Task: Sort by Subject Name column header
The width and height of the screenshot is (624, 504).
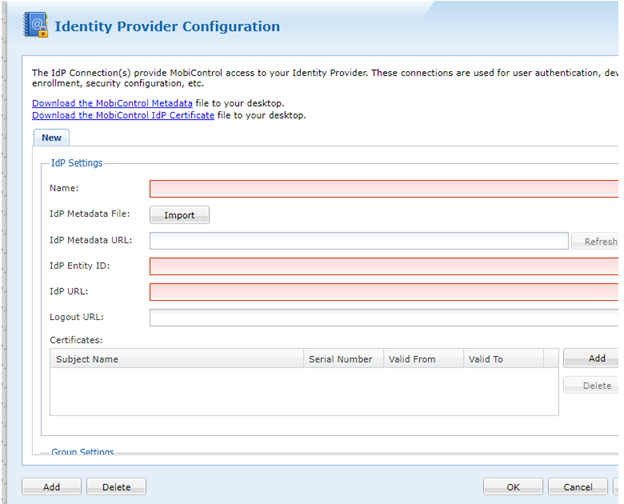Action: tap(177, 359)
